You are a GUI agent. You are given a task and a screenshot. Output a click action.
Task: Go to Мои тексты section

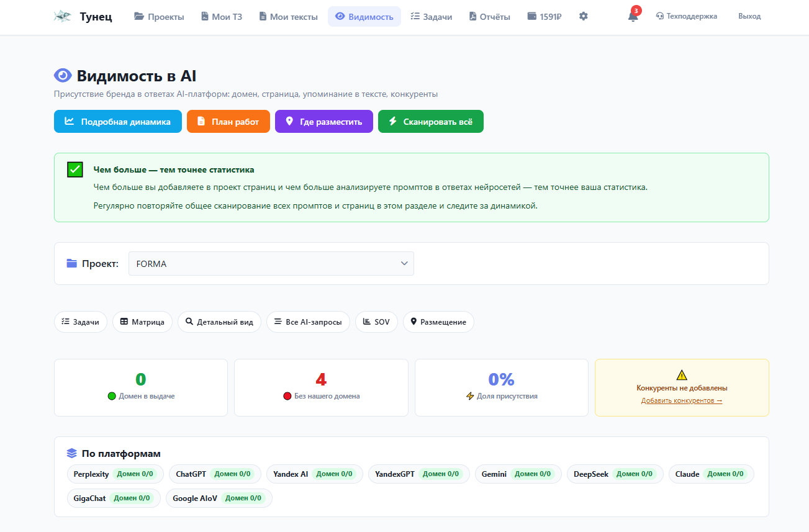tap(289, 17)
